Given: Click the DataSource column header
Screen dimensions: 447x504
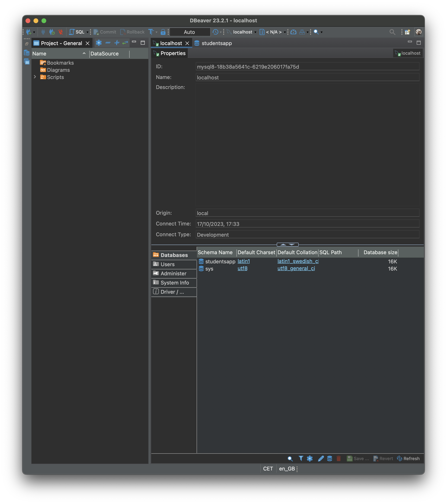Looking at the screenshot, I should (x=109, y=53).
